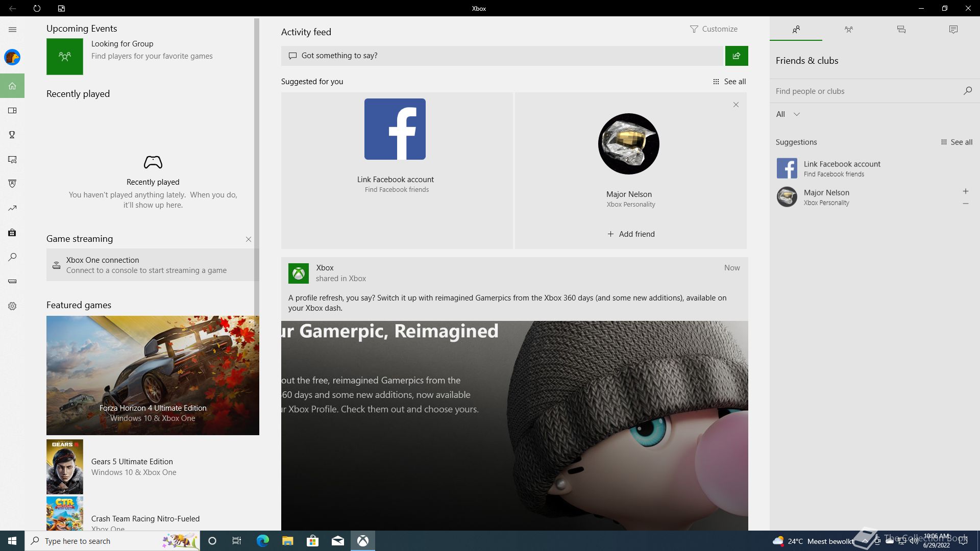The height and width of the screenshot is (551, 980).
Task: Search people with the magnifier icon
Action: [967, 91]
